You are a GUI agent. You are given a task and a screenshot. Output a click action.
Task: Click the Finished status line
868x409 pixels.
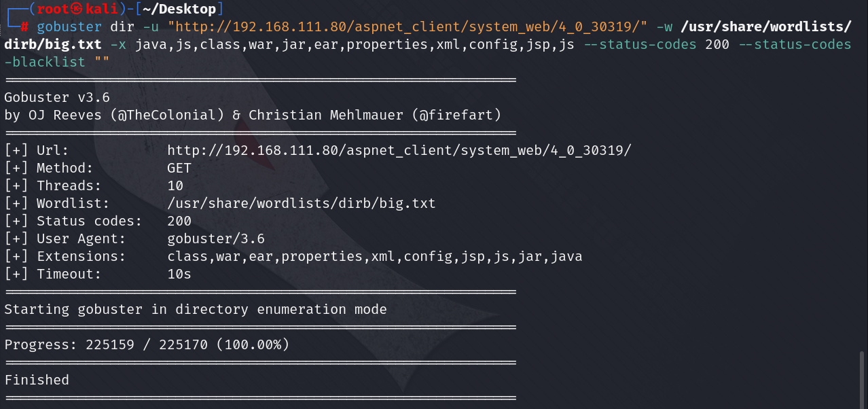coord(37,380)
